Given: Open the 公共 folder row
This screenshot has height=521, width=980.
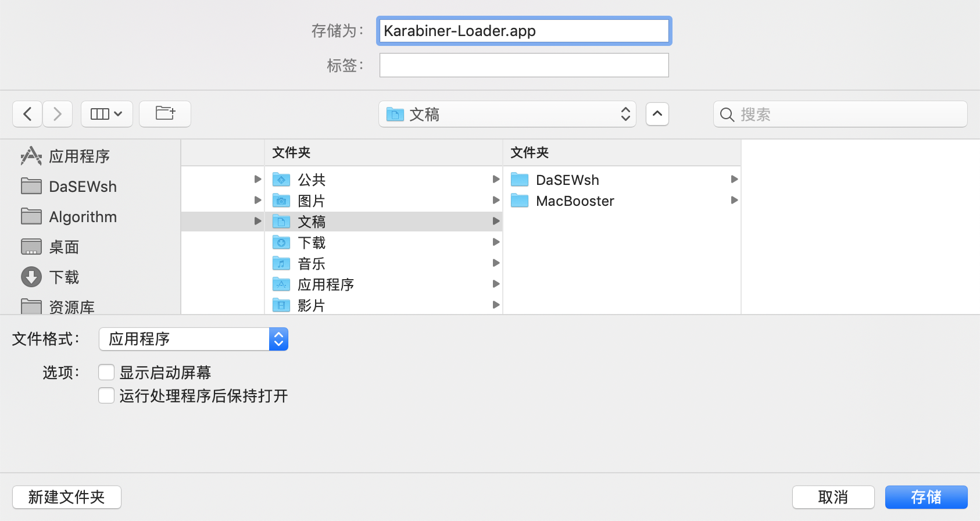Looking at the screenshot, I should coord(384,180).
